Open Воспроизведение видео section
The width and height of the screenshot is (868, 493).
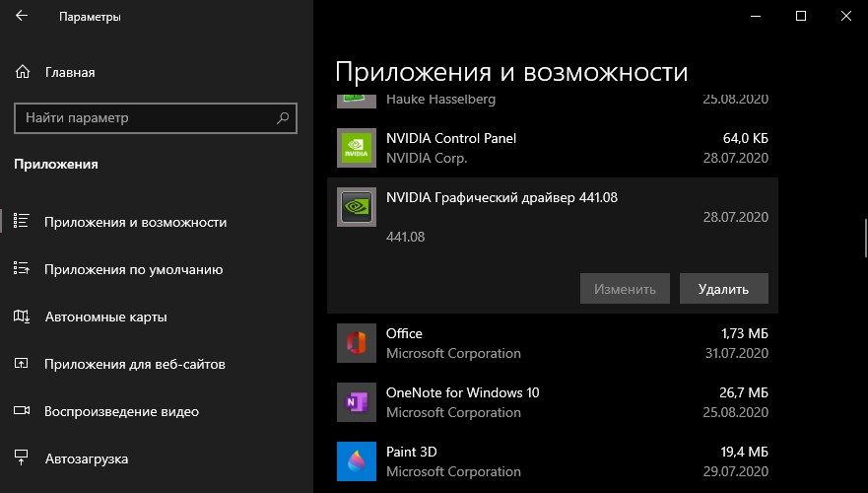click(121, 411)
